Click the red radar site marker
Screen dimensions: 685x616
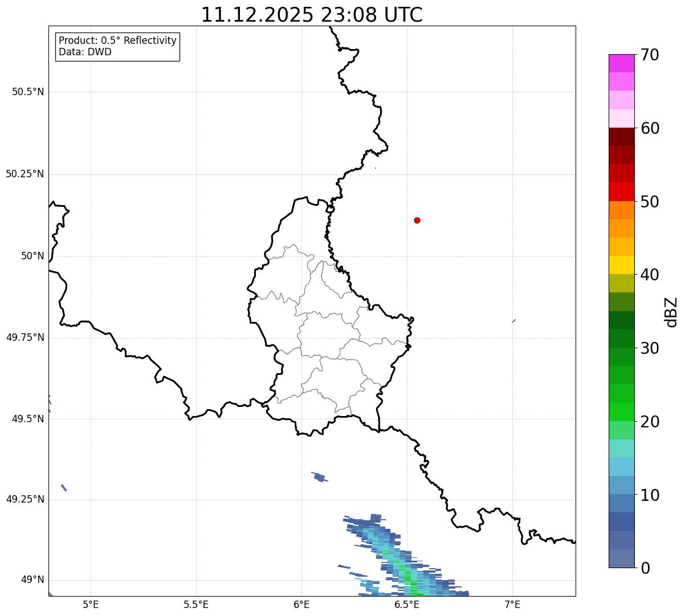(417, 220)
